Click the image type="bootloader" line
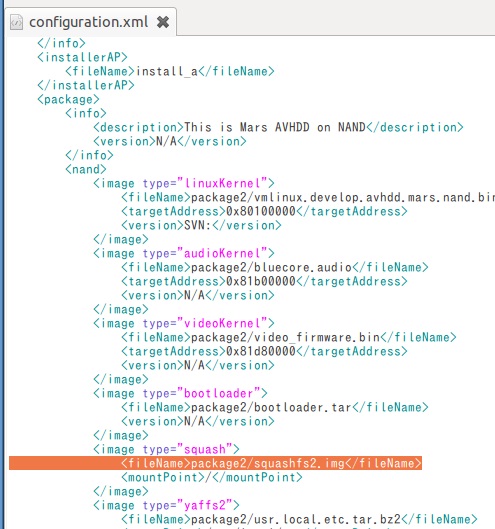The width and height of the screenshot is (495, 529). 181,393
